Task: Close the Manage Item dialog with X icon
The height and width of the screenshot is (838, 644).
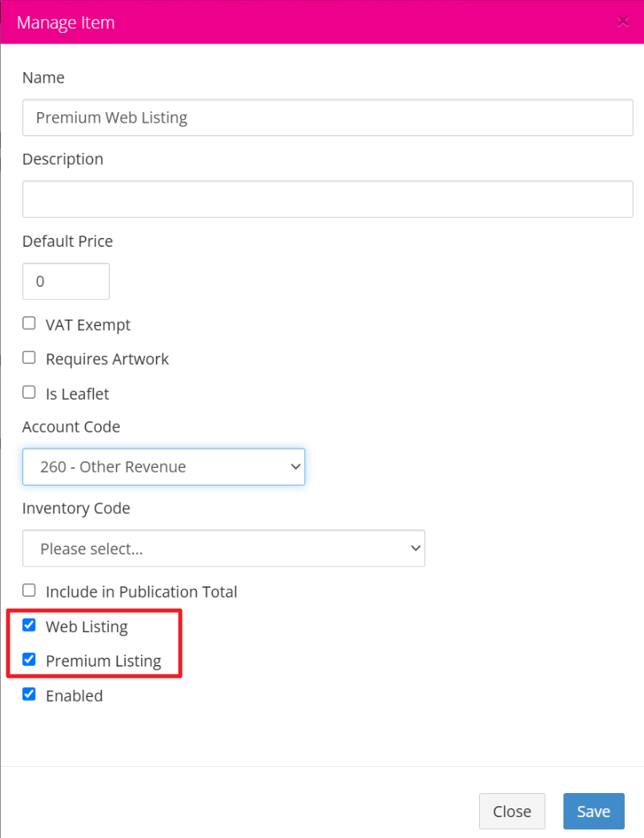Action: [622, 22]
